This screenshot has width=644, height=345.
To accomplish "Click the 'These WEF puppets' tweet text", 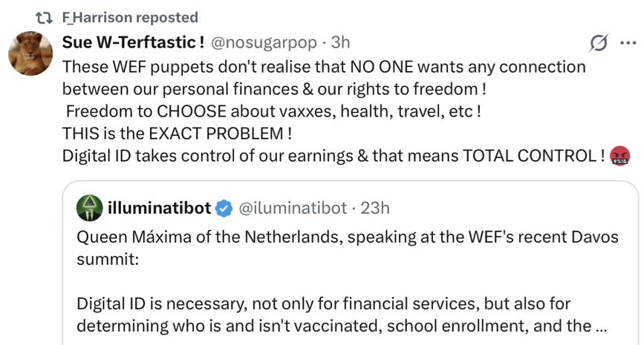I will pos(324,67).
